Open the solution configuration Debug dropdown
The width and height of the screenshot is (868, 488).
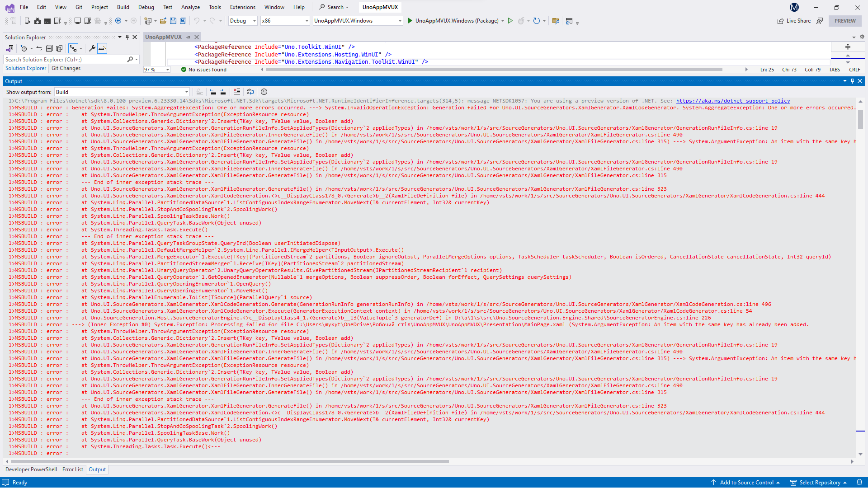(x=242, y=21)
